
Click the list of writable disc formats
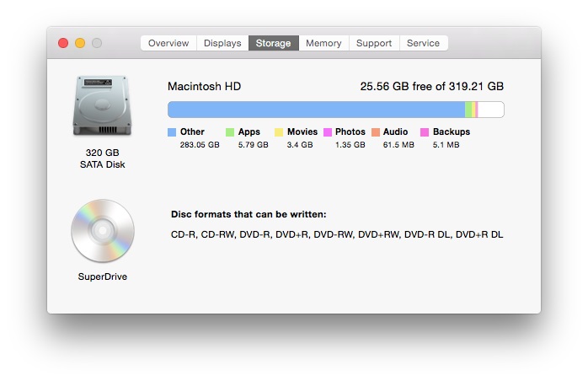tap(337, 234)
